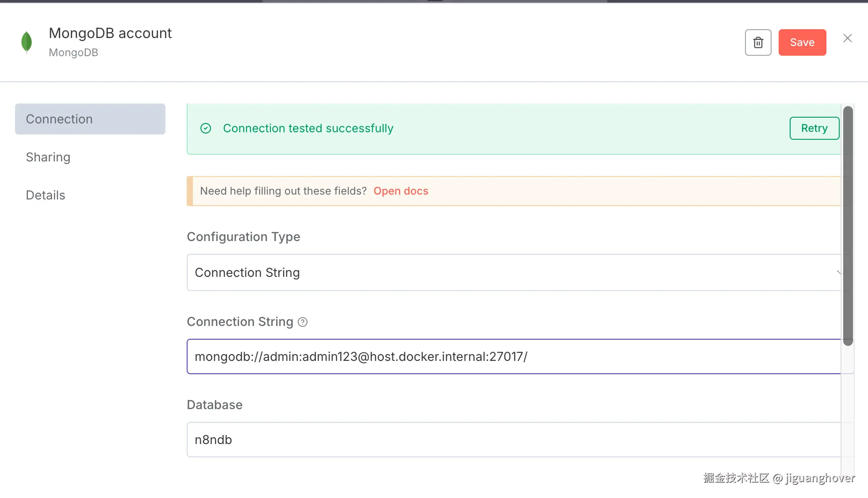Retry the connection test
868x498 pixels.
814,128
